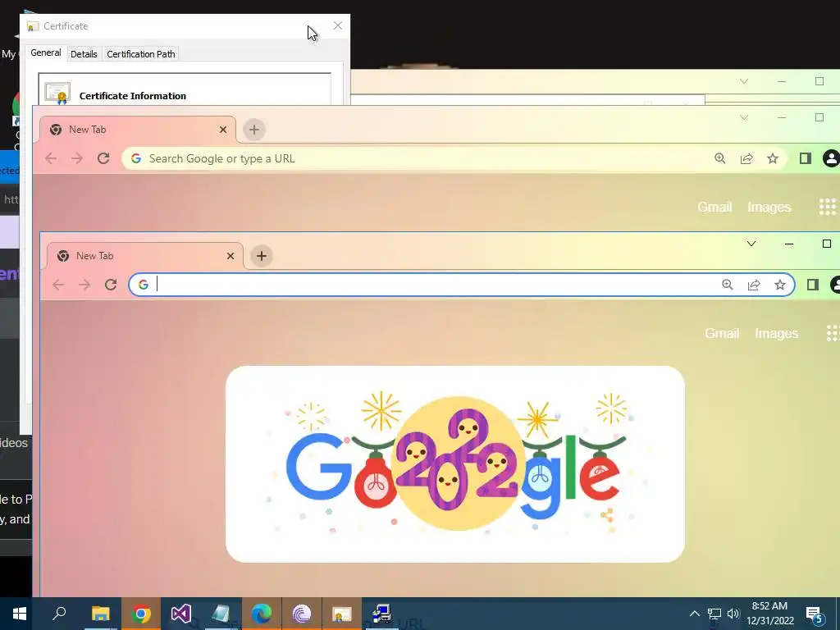This screenshot has height=630, width=840.
Task: Open Microsoft Edge from taskbar
Action: 262,614
